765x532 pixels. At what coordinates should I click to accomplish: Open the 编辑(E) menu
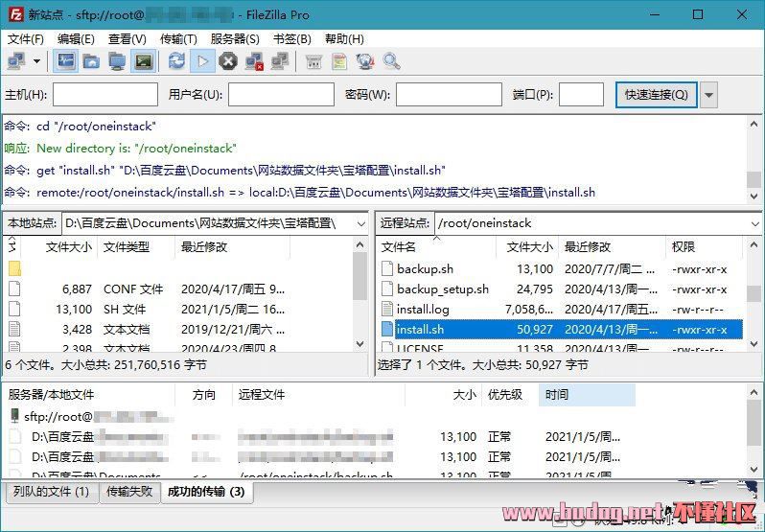click(76, 39)
